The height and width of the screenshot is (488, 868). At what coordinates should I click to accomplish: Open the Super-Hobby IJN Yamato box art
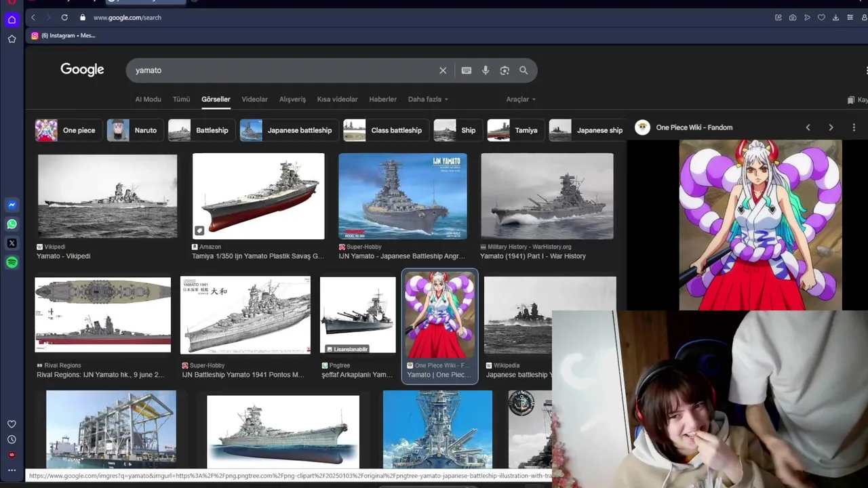403,196
